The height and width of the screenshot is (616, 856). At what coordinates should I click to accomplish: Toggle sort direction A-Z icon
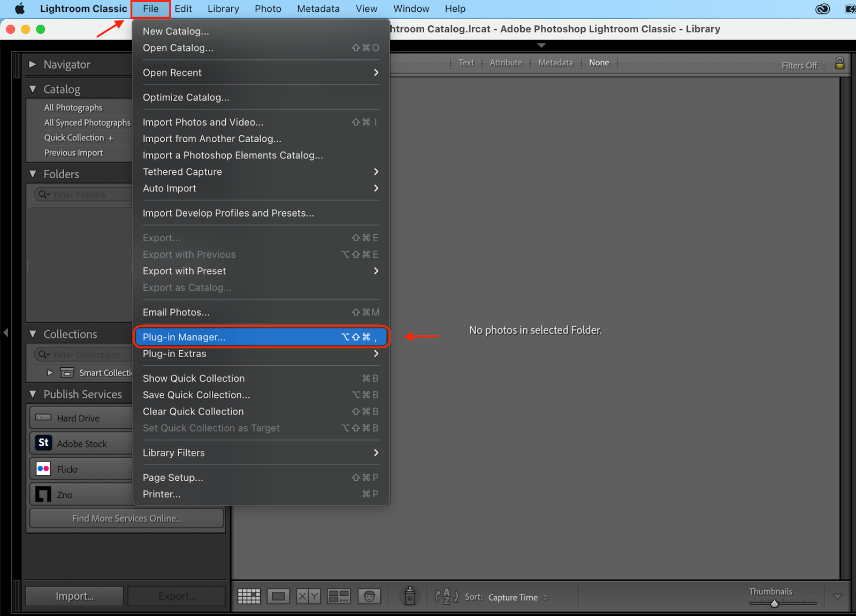point(446,596)
